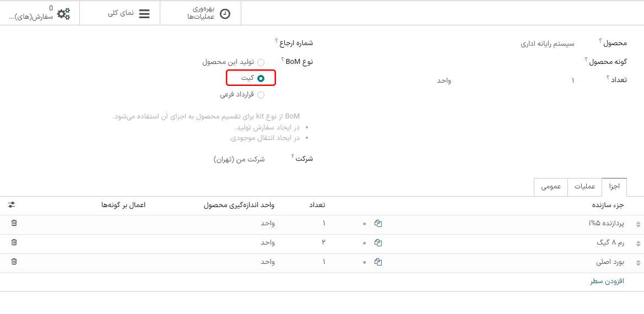Delete the رم ۸ گیگ component row
Image resolution: width=644 pixels, height=314 pixels.
(14, 242)
